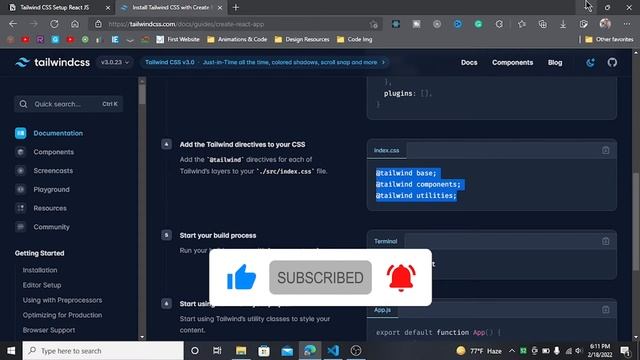Open Animations & Code bookmarks folder
This screenshot has height=360, width=640.
point(237,39)
